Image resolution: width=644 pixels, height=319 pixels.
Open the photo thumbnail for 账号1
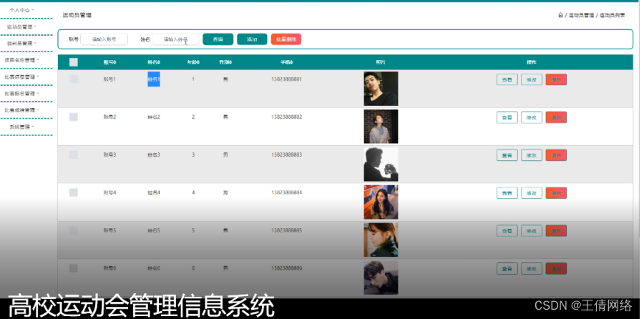tap(381, 89)
